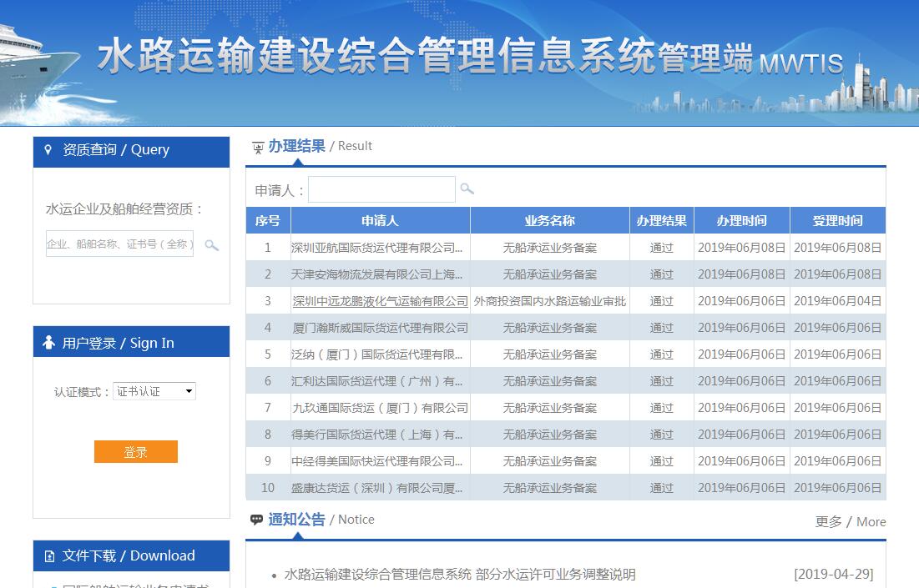This screenshot has width=919, height=588.
Task: Focus the enterprise and ship name query box
Action: [119, 244]
